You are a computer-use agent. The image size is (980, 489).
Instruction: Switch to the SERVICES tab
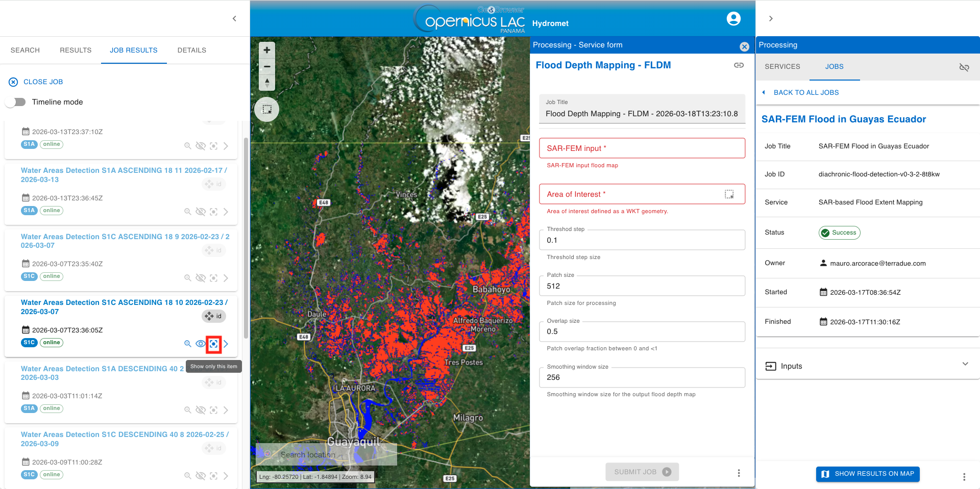coord(782,67)
